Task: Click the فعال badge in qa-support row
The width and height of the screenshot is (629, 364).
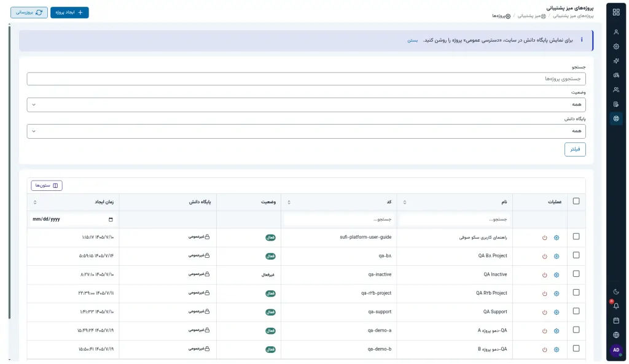Action: click(270, 312)
